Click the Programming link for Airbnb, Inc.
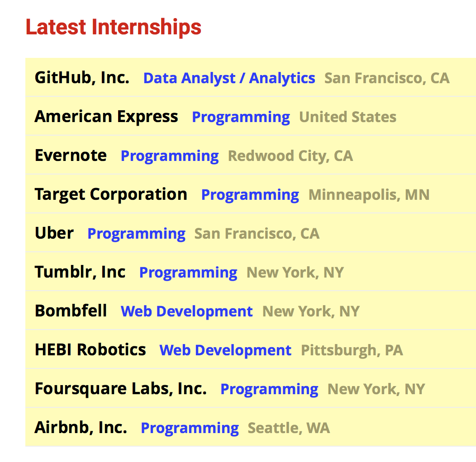476x462 pixels. [190, 428]
